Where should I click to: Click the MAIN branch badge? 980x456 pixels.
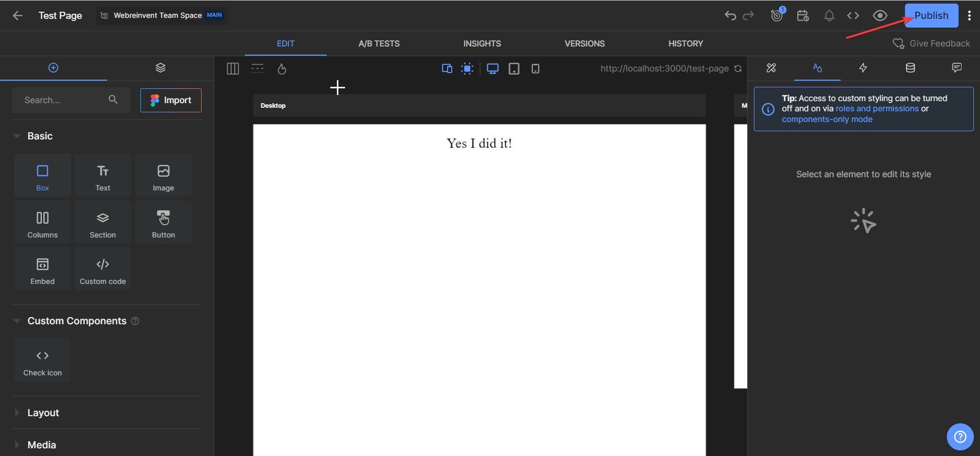pyautogui.click(x=214, y=15)
